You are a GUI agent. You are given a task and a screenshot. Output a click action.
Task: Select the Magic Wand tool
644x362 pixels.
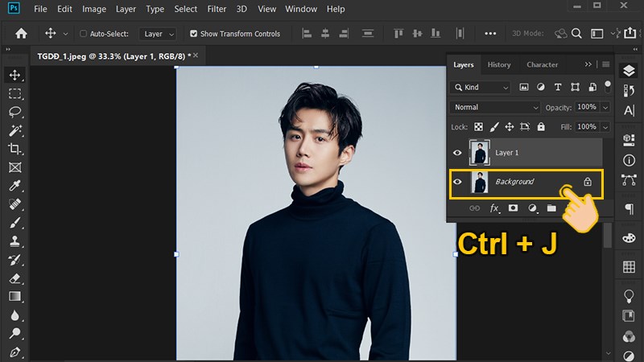tap(14, 130)
